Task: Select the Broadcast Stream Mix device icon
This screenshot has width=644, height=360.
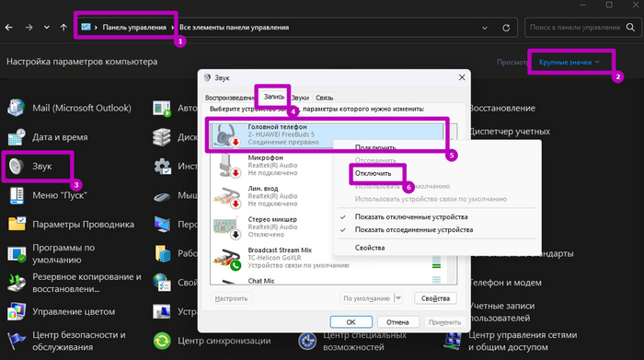Action: [x=227, y=259]
